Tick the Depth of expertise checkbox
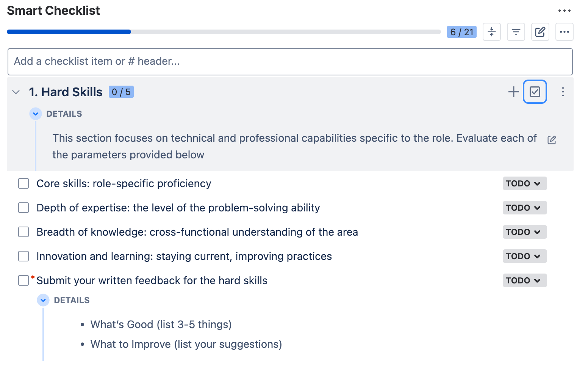The width and height of the screenshot is (588, 366). click(x=23, y=208)
